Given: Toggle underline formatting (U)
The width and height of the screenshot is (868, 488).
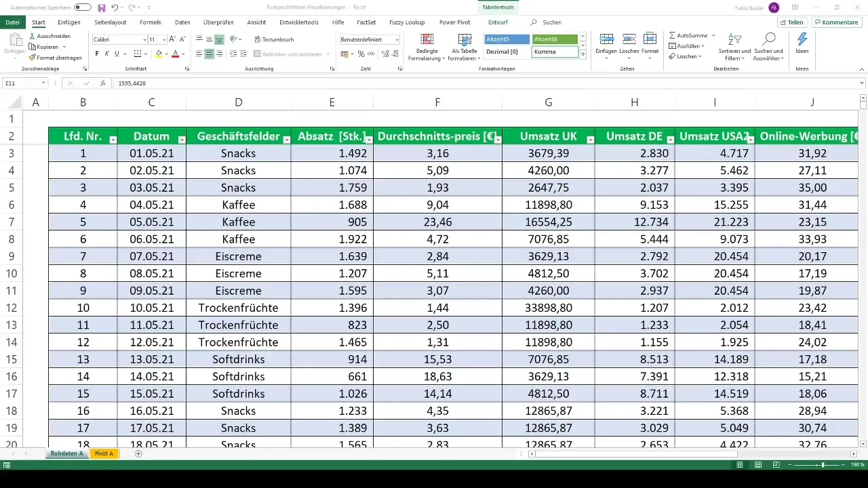Looking at the screenshot, I should click(117, 54).
